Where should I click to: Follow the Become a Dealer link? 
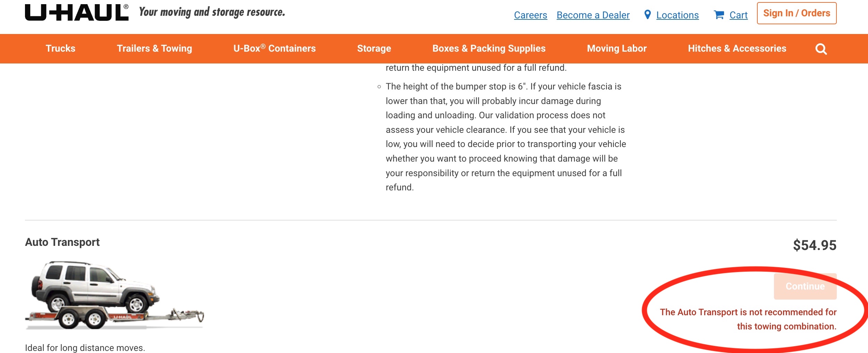[593, 15]
